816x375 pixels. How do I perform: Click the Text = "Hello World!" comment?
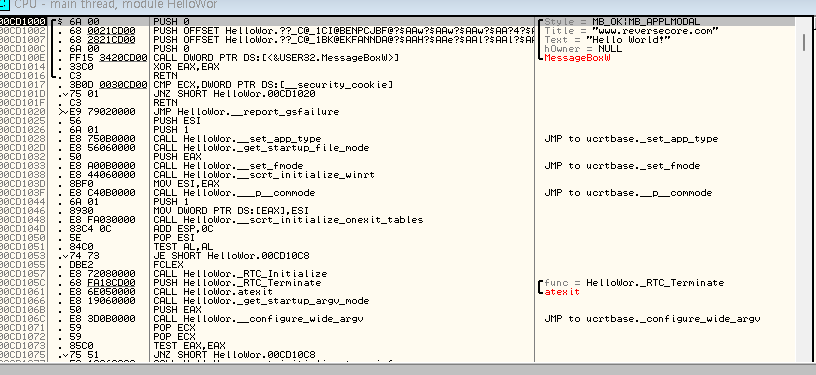coord(607,40)
